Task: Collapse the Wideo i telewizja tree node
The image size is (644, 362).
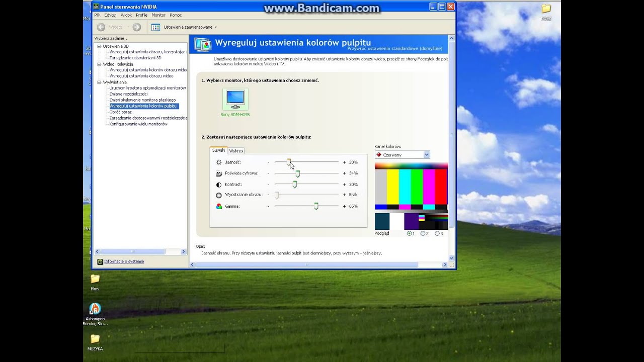Action: click(x=99, y=64)
